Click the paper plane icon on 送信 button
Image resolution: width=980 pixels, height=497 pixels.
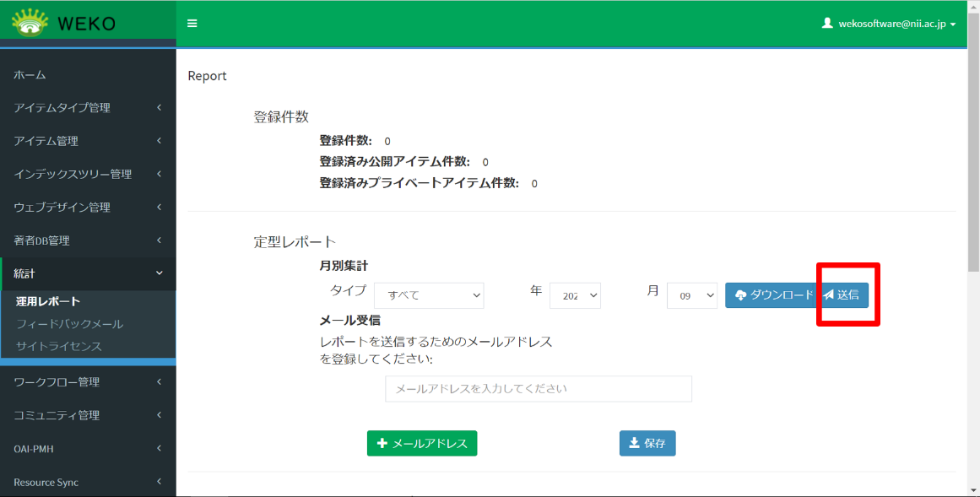point(831,295)
